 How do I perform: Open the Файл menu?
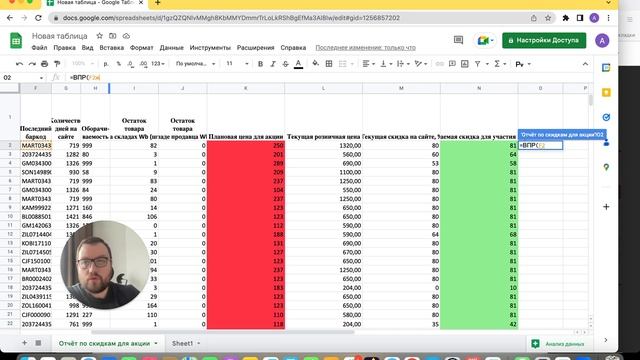click(39, 48)
